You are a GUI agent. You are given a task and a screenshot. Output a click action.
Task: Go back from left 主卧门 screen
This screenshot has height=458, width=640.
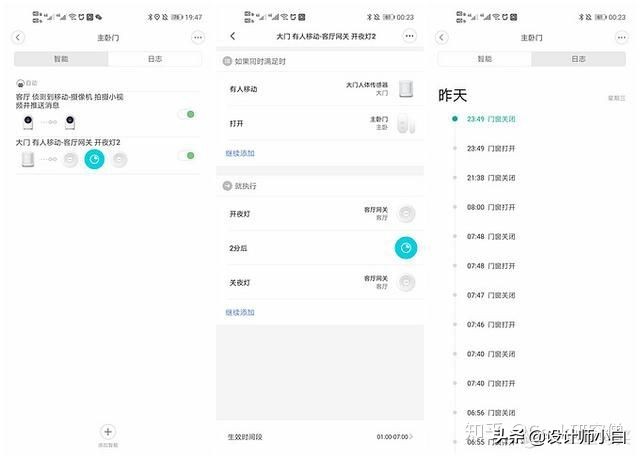(x=18, y=38)
